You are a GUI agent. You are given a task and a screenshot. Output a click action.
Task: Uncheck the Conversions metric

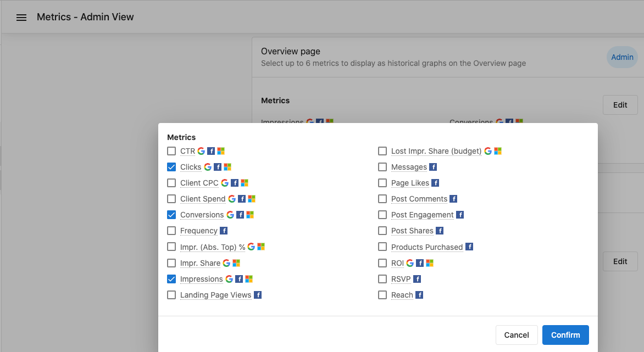(x=171, y=214)
